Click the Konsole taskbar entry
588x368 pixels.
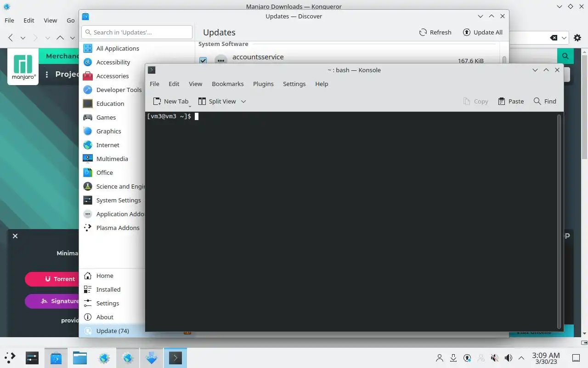175,357
